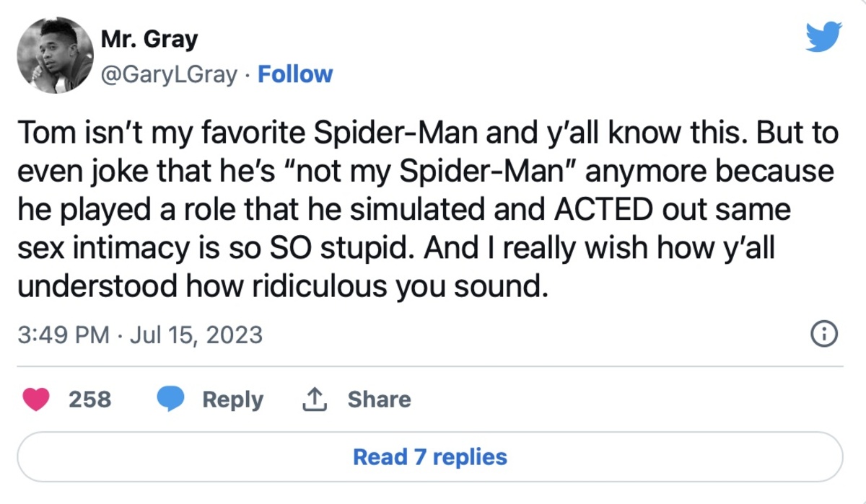Click the Reply text label

[x=232, y=399]
